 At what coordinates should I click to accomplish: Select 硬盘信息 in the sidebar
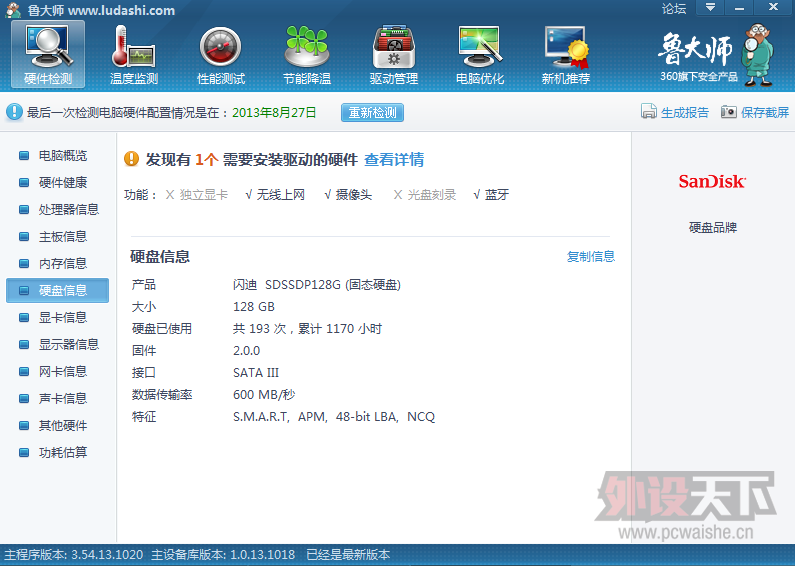point(57,290)
